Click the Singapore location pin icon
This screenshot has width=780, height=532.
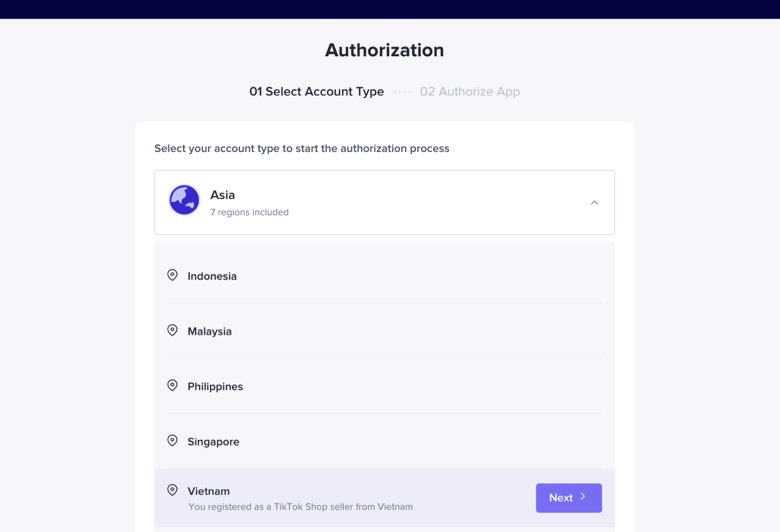click(x=172, y=441)
